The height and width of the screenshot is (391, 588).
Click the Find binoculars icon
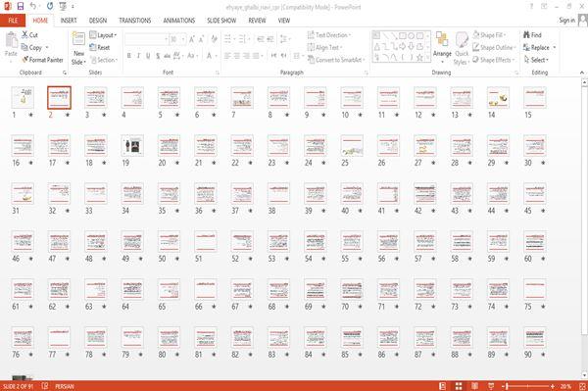point(526,35)
